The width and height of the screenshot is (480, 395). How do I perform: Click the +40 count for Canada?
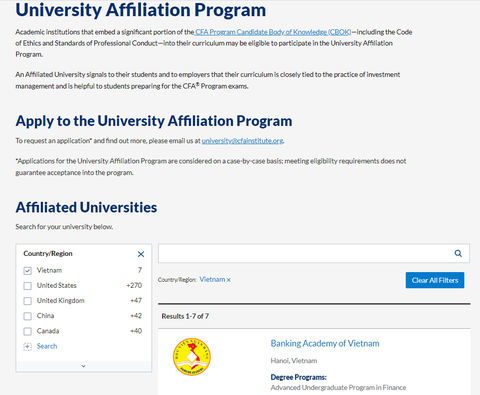pyautogui.click(x=136, y=331)
